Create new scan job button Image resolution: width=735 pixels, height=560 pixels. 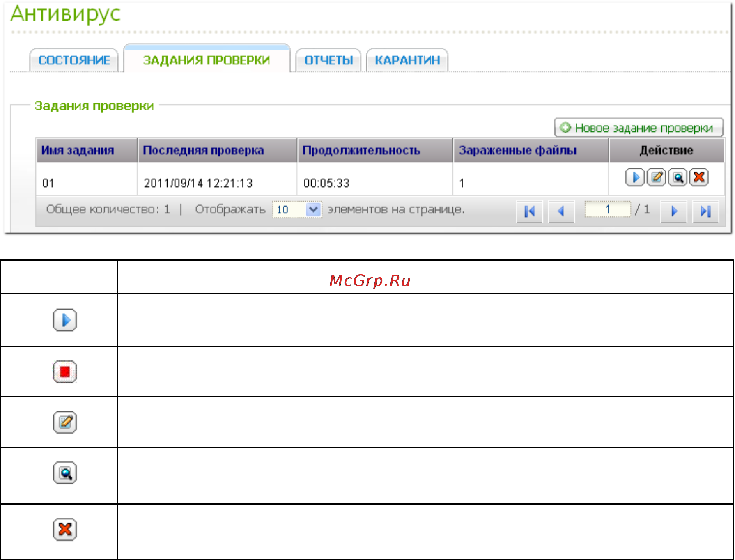[639, 128]
